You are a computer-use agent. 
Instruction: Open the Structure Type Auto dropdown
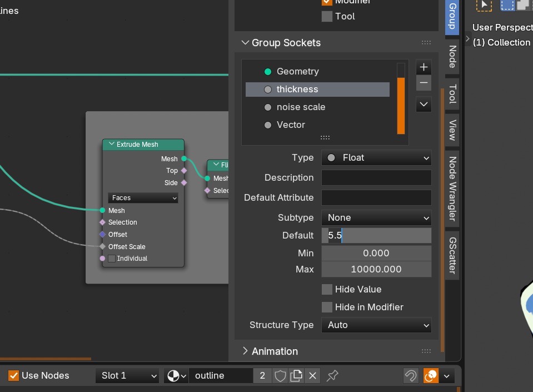[x=376, y=325]
